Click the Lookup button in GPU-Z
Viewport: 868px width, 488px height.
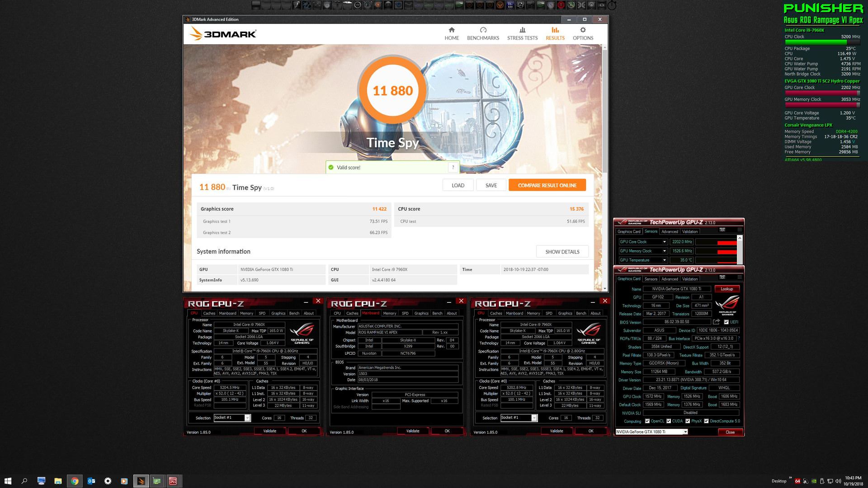(x=726, y=289)
